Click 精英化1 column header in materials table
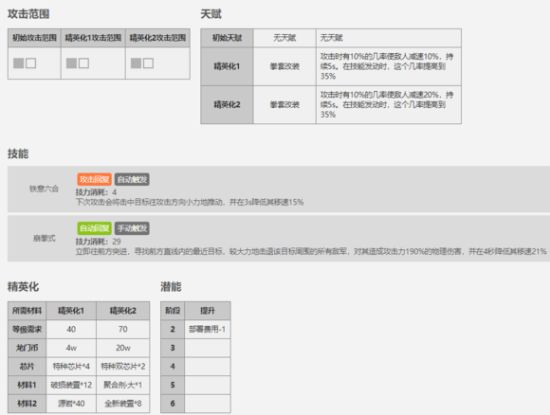The width and height of the screenshot is (550, 415). [71, 310]
